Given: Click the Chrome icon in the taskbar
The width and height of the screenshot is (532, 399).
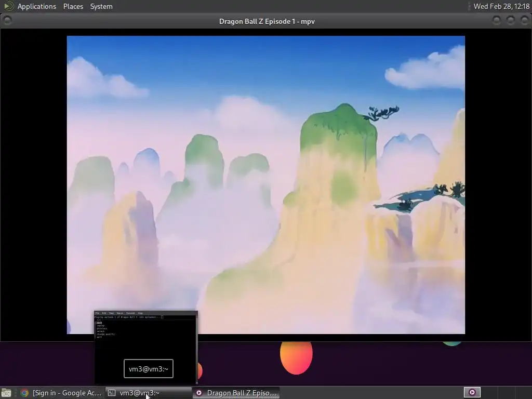Looking at the screenshot, I should click(24, 393).
